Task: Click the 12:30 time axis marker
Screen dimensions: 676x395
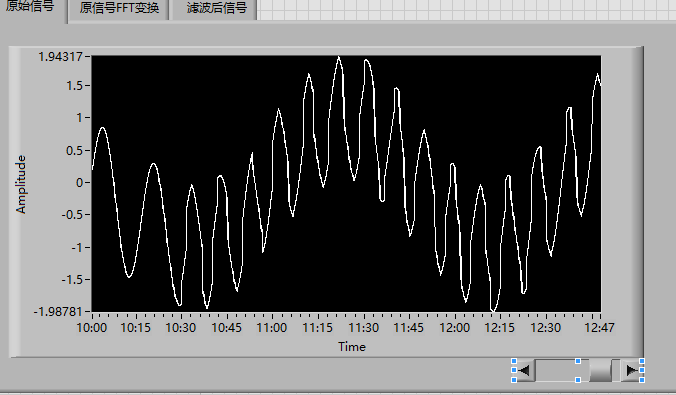Action: [x=545, y=328]
